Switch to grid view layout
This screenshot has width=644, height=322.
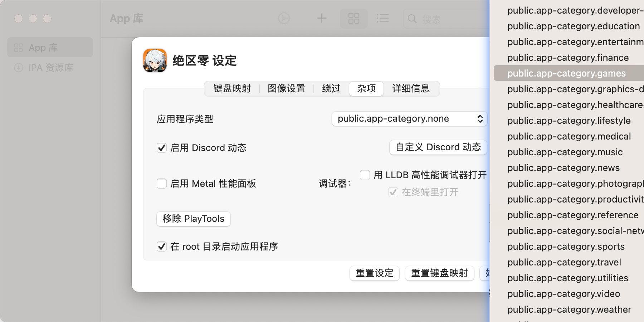(x=353, y=18)
